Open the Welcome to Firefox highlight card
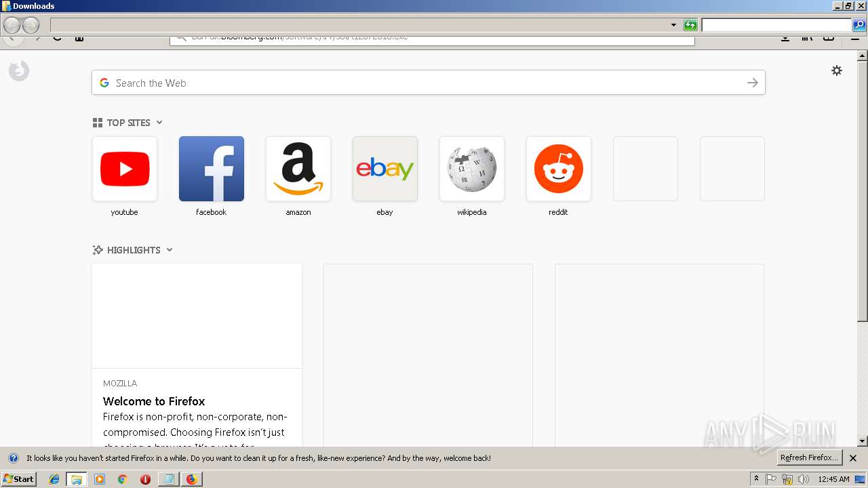This screenshot has height=488, width=868. tap(197, 355)
